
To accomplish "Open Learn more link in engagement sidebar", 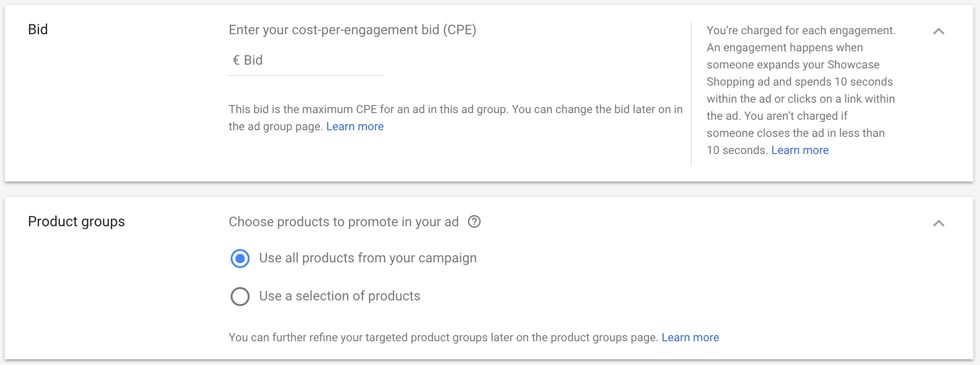I will (x=800, y=150).
